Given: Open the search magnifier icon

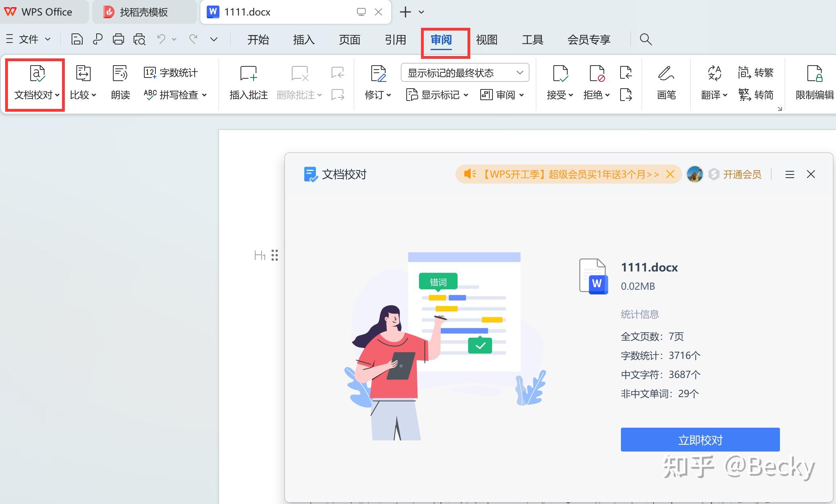Looking at the screenshot, I should (646, 39).
